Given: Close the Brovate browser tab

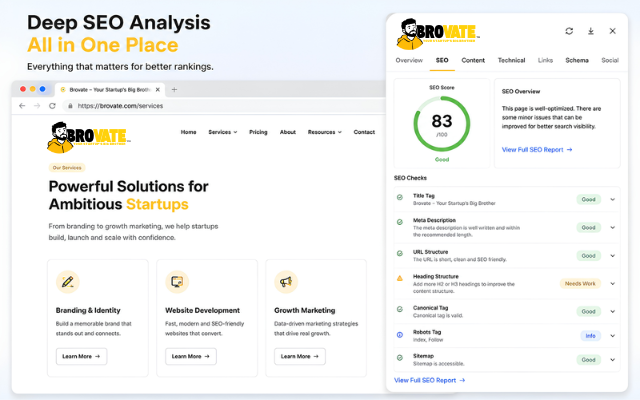Looking at the screenshot, I should (x=158, y=90).
